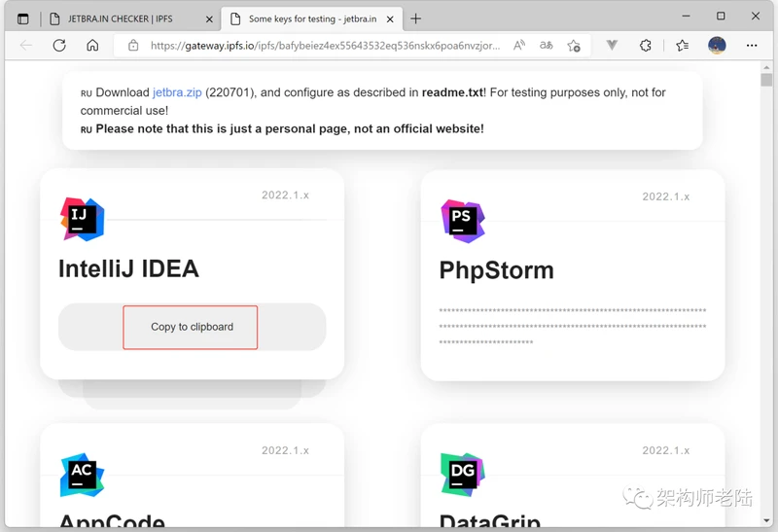Screen dimensions: 778x532
Task: Click the 2022.1.x version on IntelliJ card
Action: pyautogui.click(x=285, y=195)
